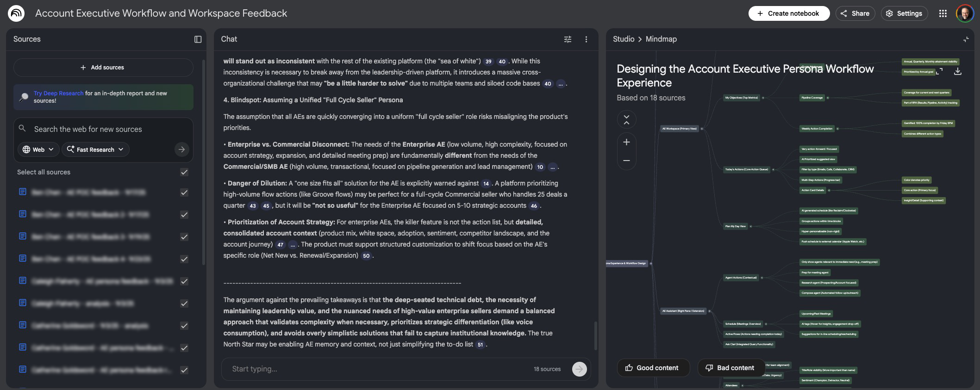
Task: Collapse the Agent Actions (Contextual) node
Action: point(762,278)
